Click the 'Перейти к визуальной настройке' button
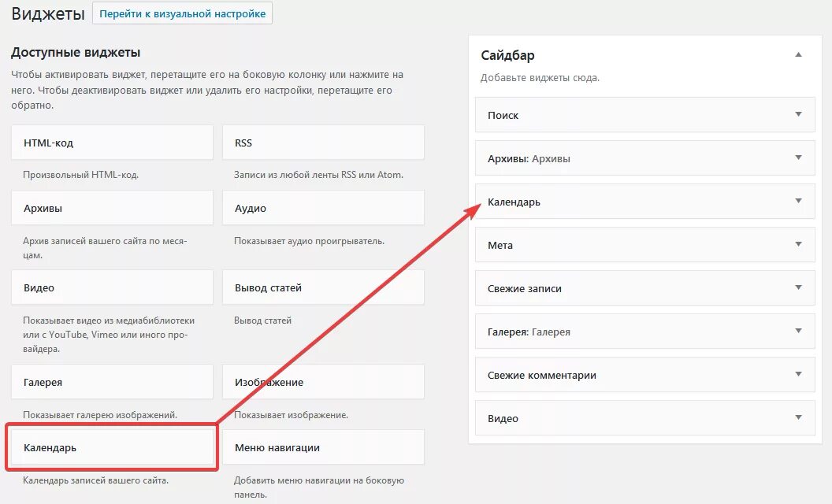832x504 pixels. pyautogui.click(x=182, y=13)
